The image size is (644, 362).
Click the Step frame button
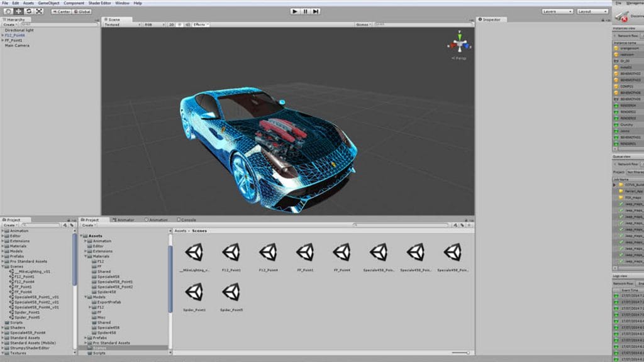click(316, 11)
